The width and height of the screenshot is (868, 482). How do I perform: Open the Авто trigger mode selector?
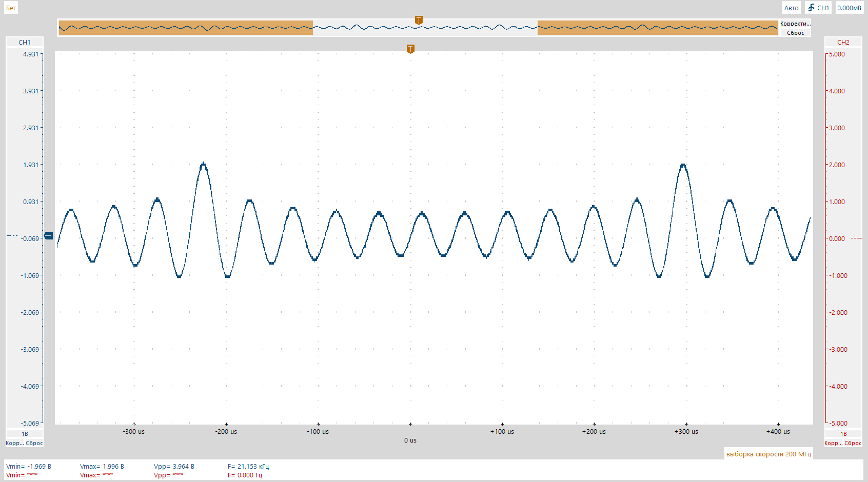[791, 8]
